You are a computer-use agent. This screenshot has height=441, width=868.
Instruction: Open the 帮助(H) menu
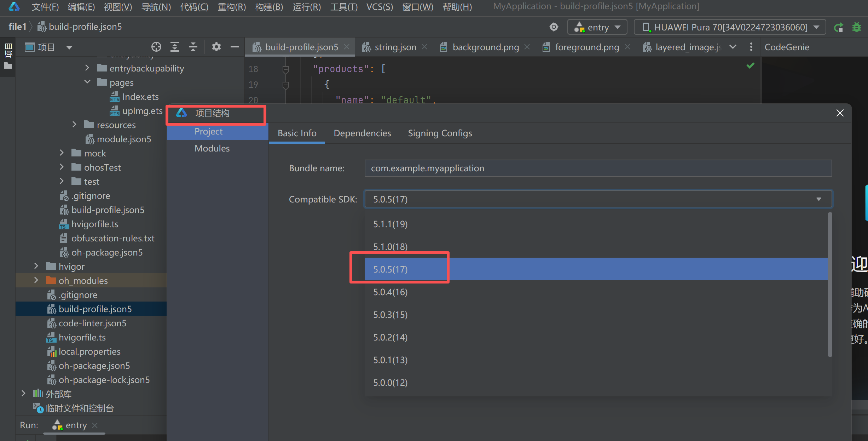pyautogui.click(x=457, y=7)
